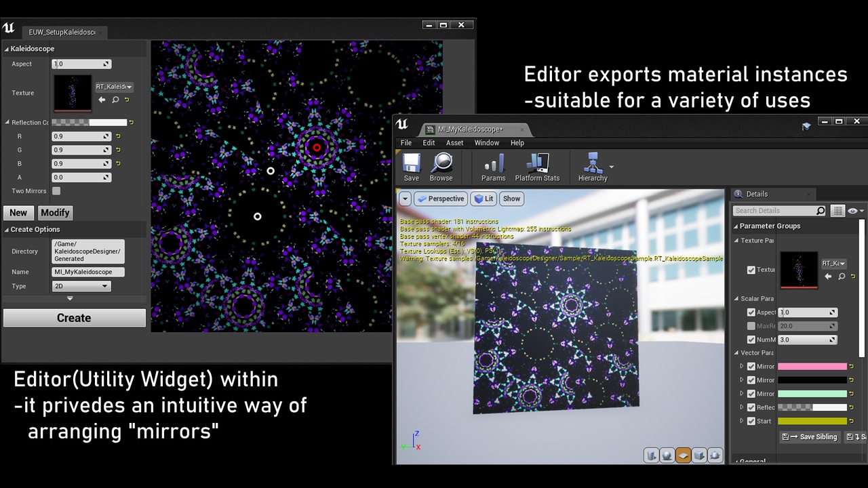Open the Help menu
This screenshot has height=488, width=868.
(x=517, y=143)
